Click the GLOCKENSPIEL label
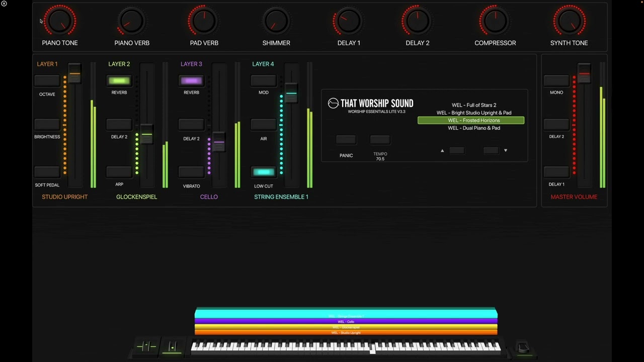The height and width of the screenshot is (362, 644). click(137, 197)
